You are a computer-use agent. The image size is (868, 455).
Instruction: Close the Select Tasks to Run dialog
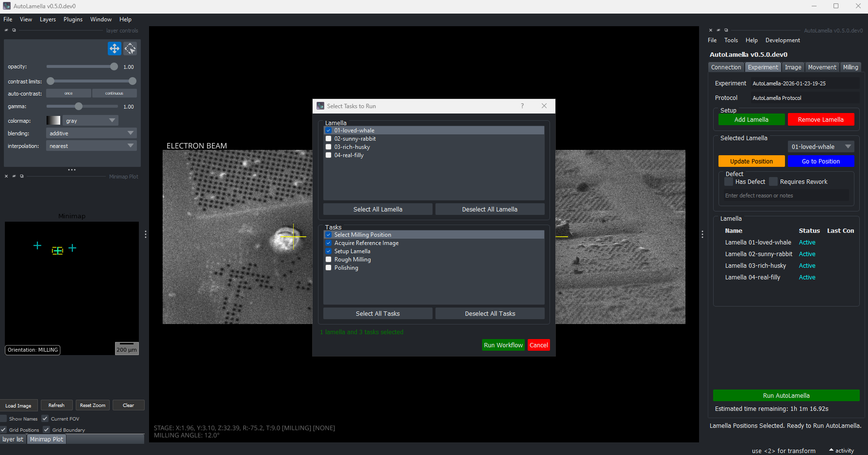[x=544, y=106]
